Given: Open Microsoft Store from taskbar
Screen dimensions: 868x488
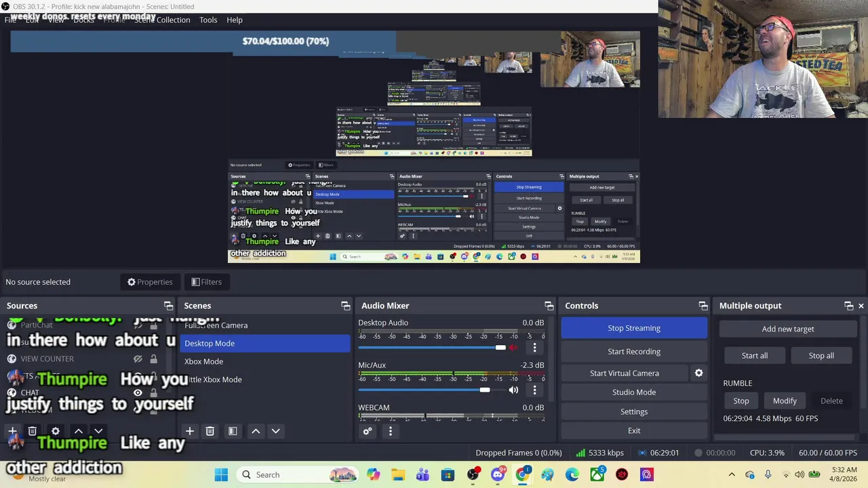Looking at the screenshot, I should pyautogui.click(x=448, y=474).
